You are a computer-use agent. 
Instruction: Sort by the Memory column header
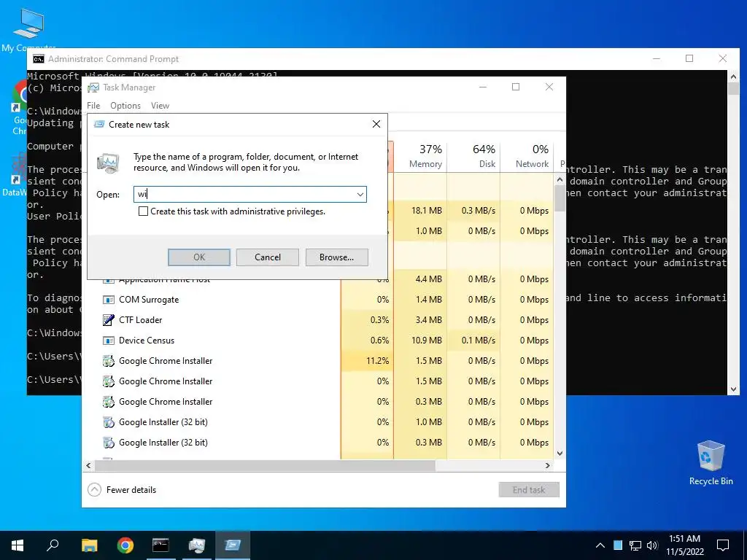tap(421, 156)
